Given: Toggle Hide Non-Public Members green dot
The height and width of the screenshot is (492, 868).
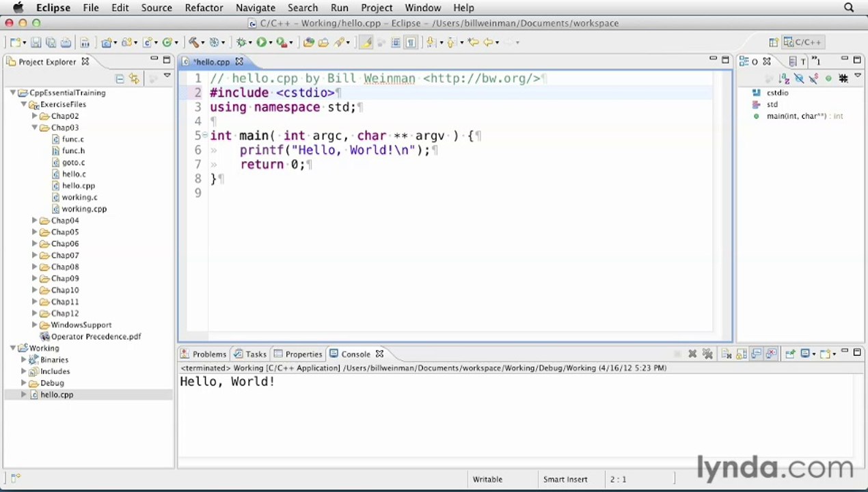Looking at the screenshot, I should point(828,79).
